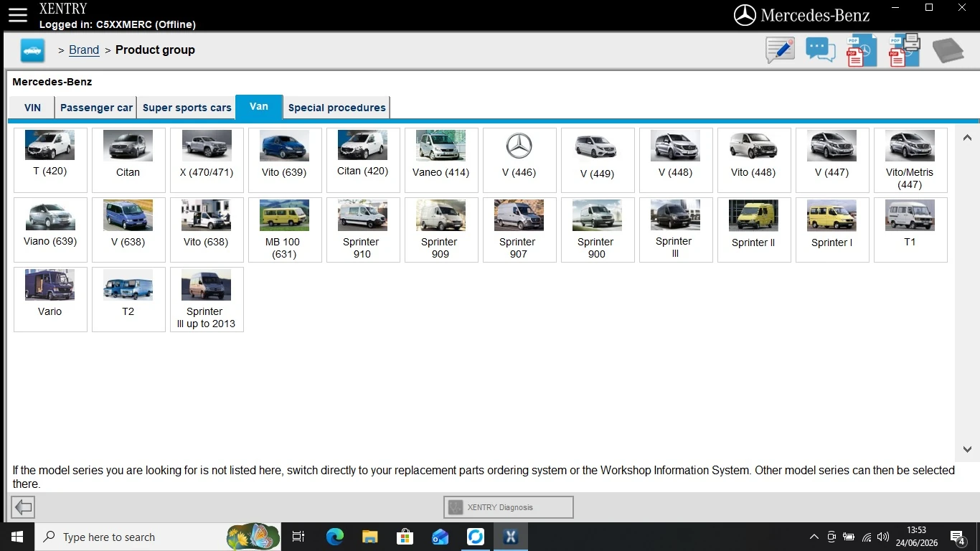Open the Special procedures tab

[336, 108]
